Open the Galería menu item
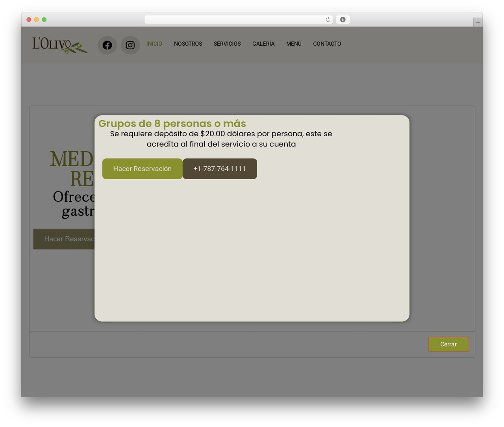 pyautogui.click(x=263, y=44)
